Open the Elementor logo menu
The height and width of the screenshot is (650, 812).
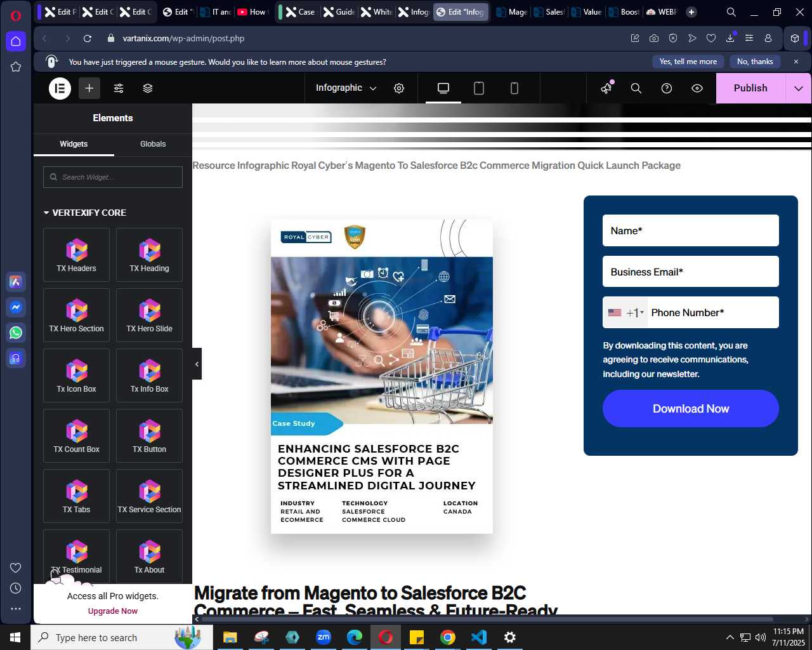point(60,88)
